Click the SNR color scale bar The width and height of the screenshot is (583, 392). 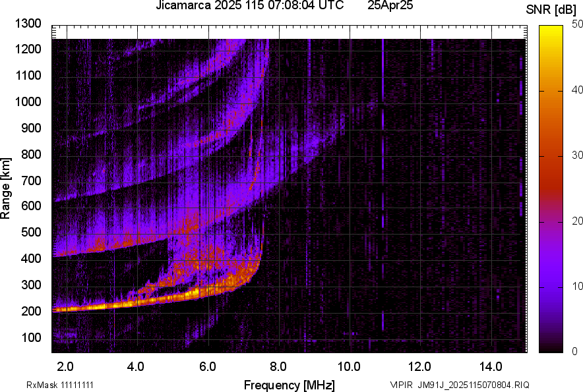coord(551,189)
